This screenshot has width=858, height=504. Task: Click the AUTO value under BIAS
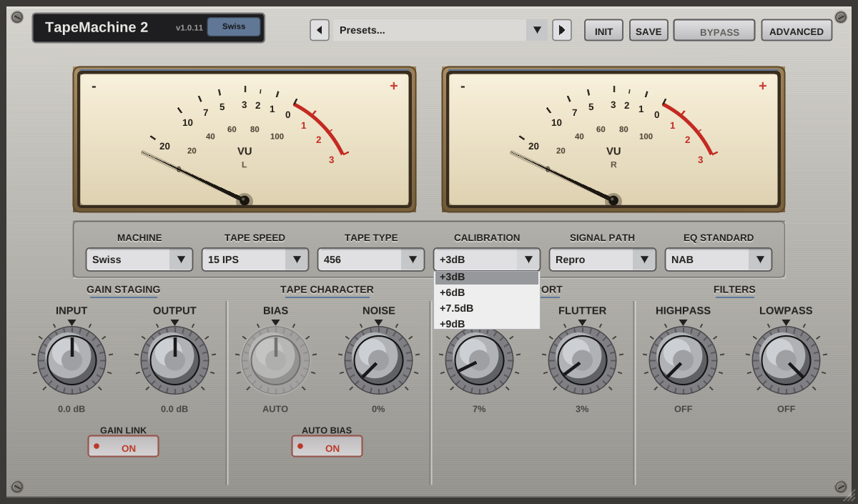point(275,409)
